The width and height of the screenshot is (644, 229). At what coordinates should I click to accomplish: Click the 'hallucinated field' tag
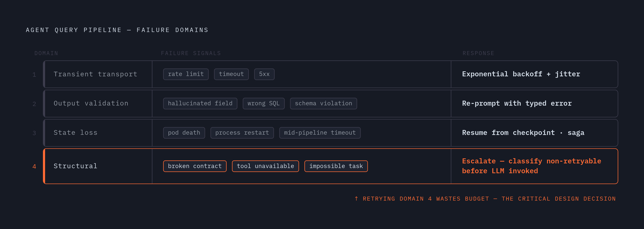(x=200, y=103)
